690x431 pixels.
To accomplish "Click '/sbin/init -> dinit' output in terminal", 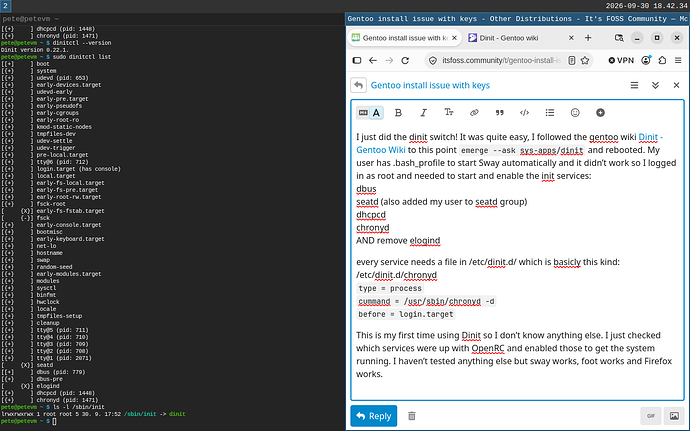I will (x=154, y=414).
